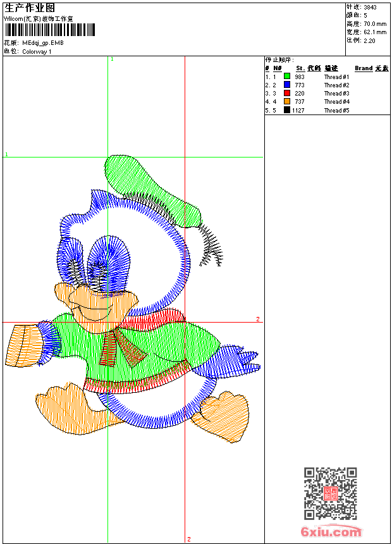Click the Wilcom studio name line
392x544 pixels.
38,19
